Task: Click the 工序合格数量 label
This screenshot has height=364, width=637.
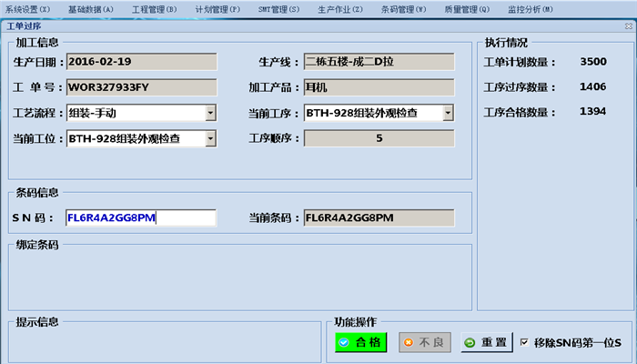Action: tap(520, 112)
